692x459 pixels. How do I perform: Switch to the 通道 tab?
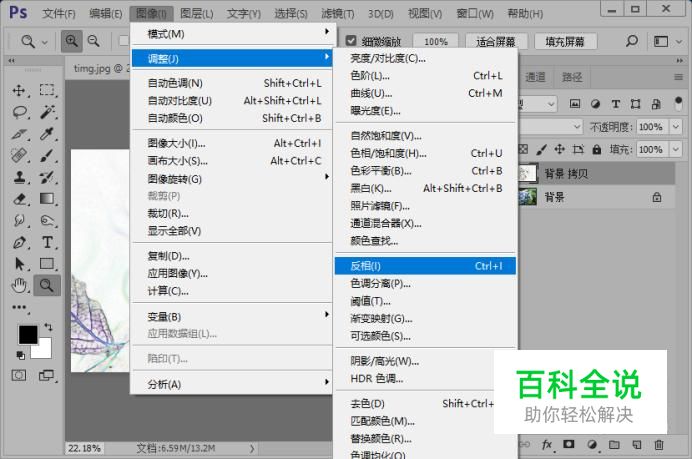coord(535,77)
